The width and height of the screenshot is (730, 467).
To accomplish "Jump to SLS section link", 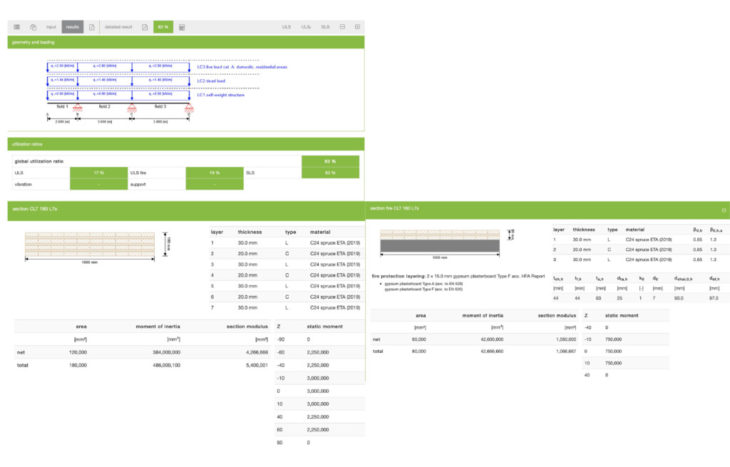I will click(325, 26).
